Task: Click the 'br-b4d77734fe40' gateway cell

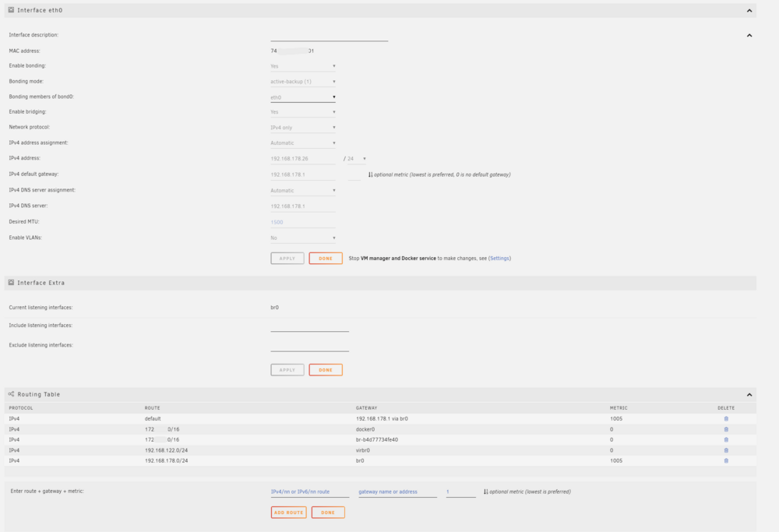Action: coord(376,439)
